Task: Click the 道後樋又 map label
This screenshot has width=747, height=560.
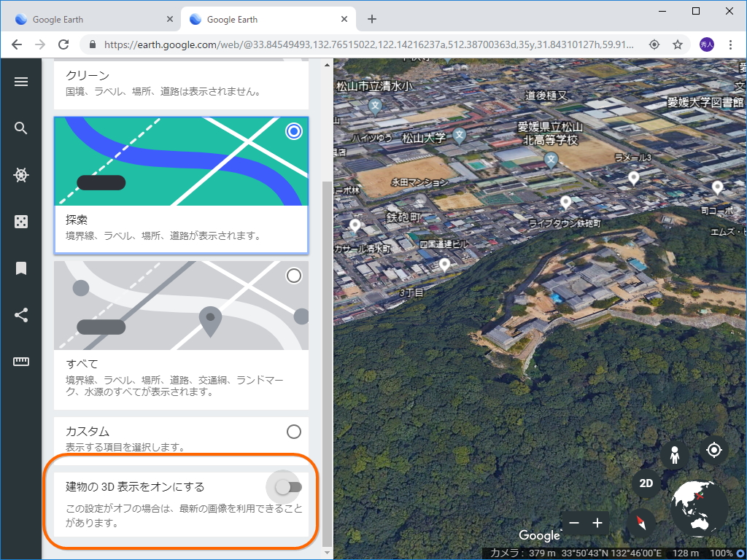Action: click(546, 96)
